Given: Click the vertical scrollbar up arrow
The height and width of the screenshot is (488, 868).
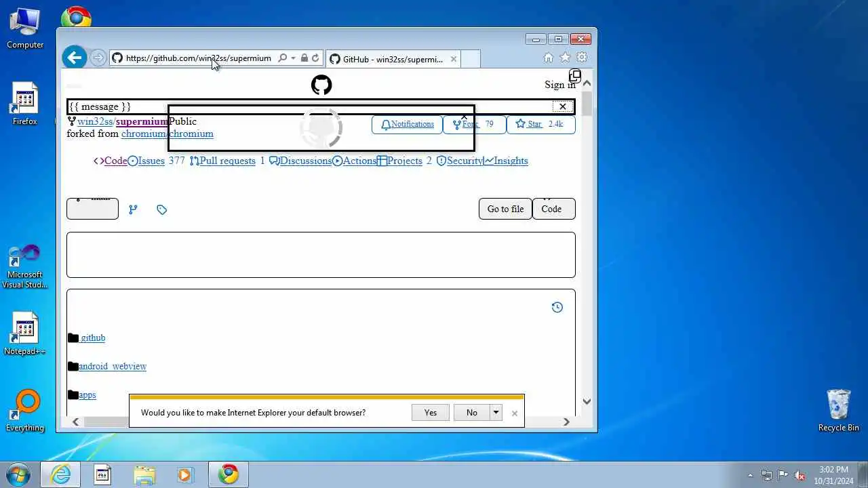Looking at the screenshot, I should (587, 83).
